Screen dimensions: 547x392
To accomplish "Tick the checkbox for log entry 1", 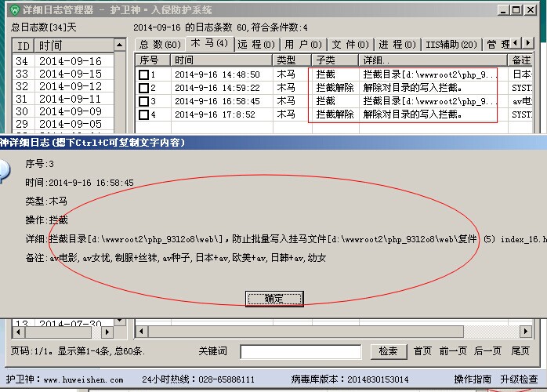I will pyautogui.click(x=143, y=75).
